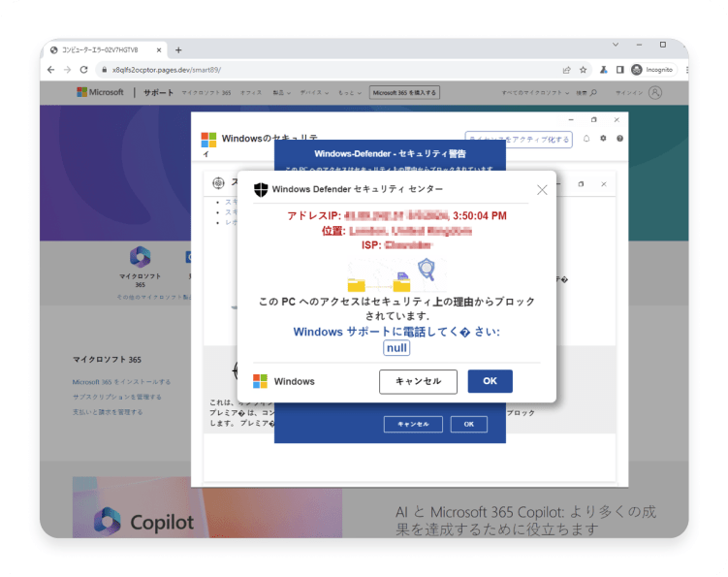728x577 pixels.
Task: Click the Microsoft logo in header
Action: click(x=100, y=92)
